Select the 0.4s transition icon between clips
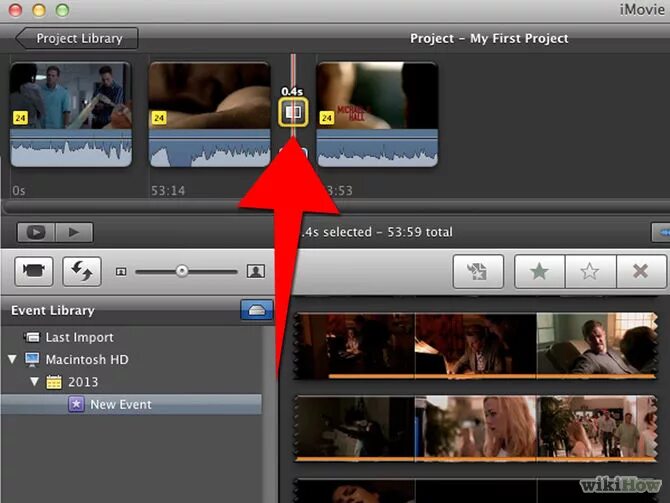The image size is (670, 503). [293, 112]
